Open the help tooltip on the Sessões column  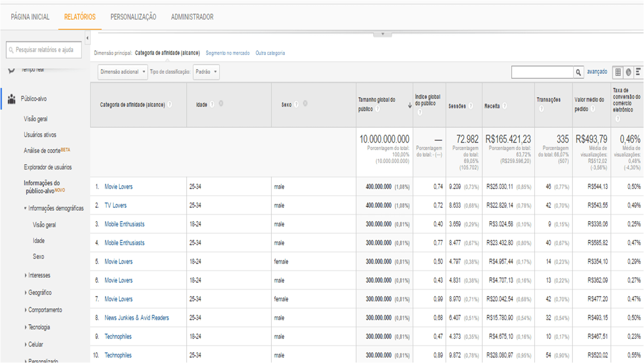click(471, 106)
